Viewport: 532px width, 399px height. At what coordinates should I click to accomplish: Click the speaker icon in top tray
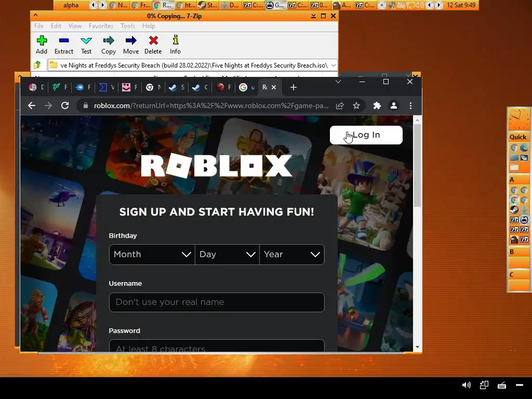(x=419, y=5)
